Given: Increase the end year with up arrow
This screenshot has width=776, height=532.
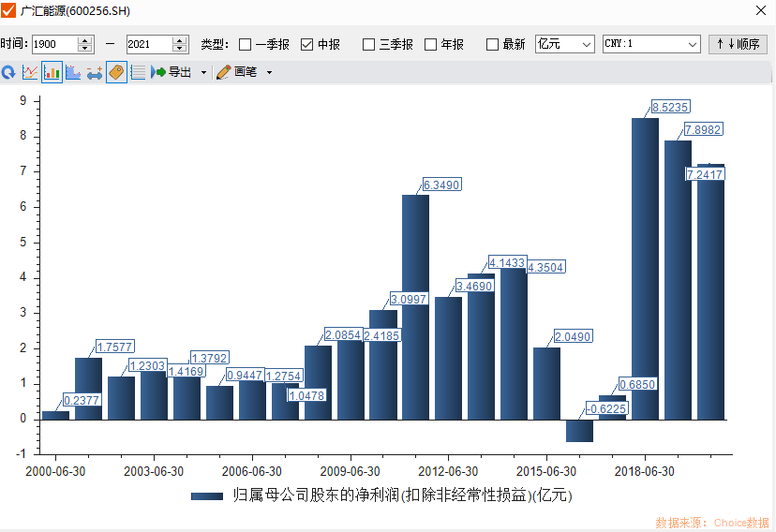Looking at the screenshot, I should pyautogui.click(x=180, y=40).
